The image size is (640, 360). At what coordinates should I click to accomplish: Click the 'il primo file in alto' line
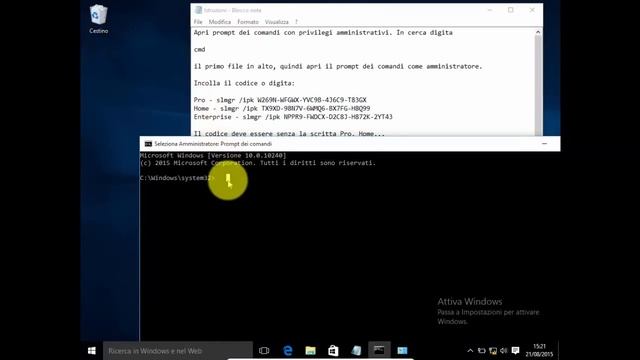(x=338, y=66)
